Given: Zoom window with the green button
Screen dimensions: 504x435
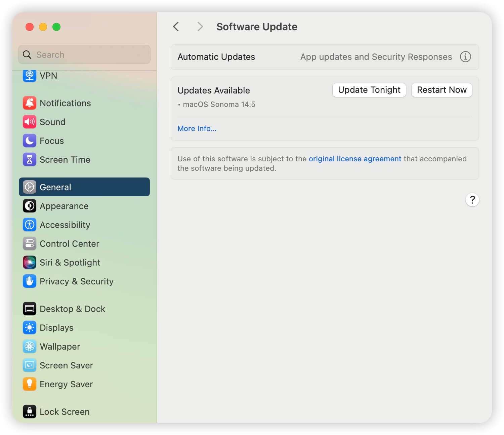Looking at the screenshot, I should pos(56,27).
